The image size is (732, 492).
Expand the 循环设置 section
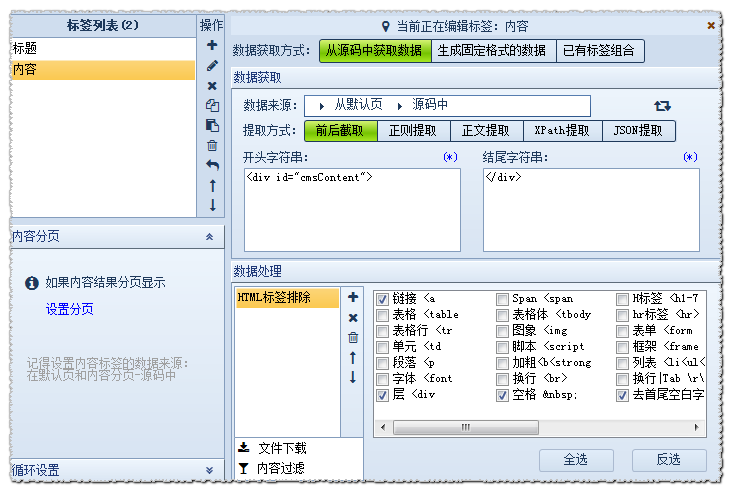(209, 470)
